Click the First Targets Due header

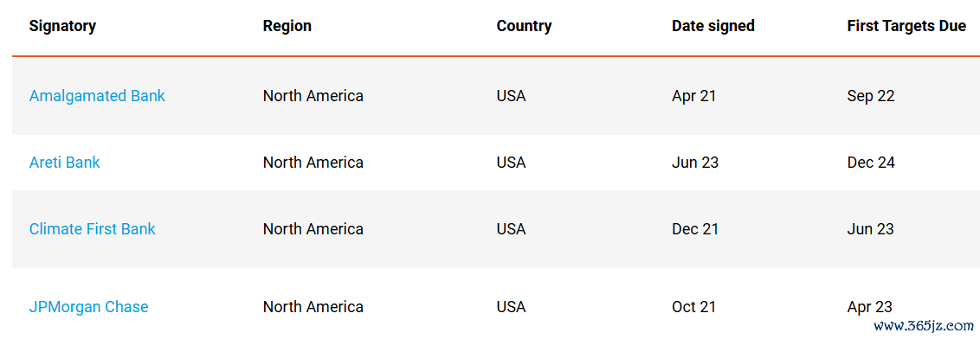click(x=907, y=26)
